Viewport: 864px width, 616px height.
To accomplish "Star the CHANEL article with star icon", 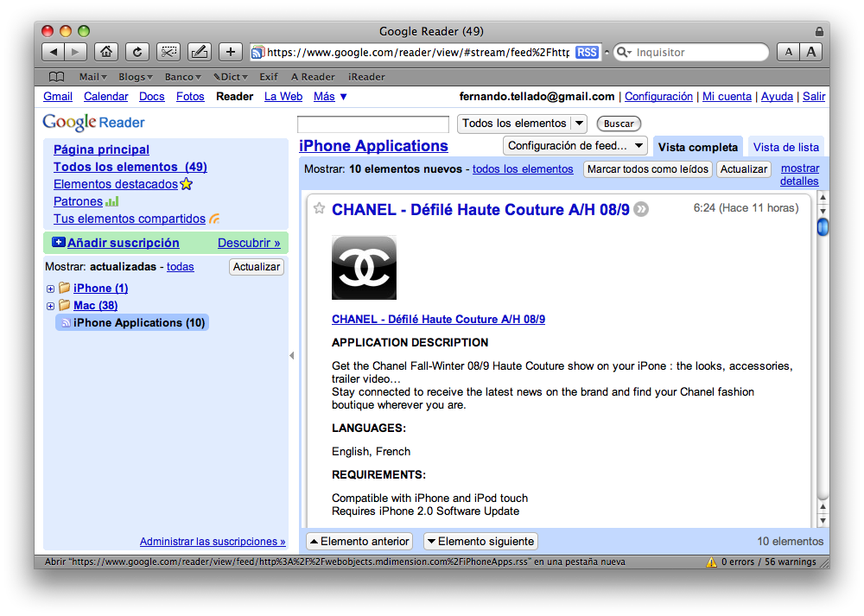I will click(x=319, y=208).
